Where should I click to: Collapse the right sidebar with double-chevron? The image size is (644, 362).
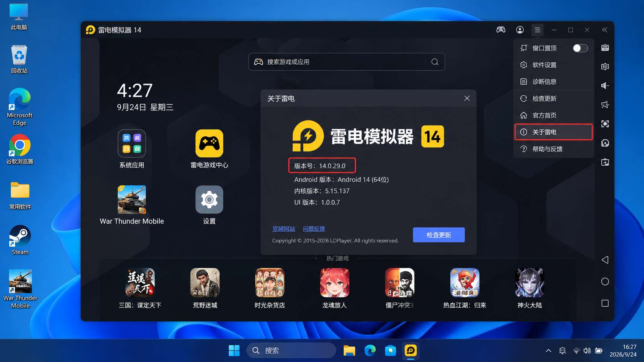[605, 30]
